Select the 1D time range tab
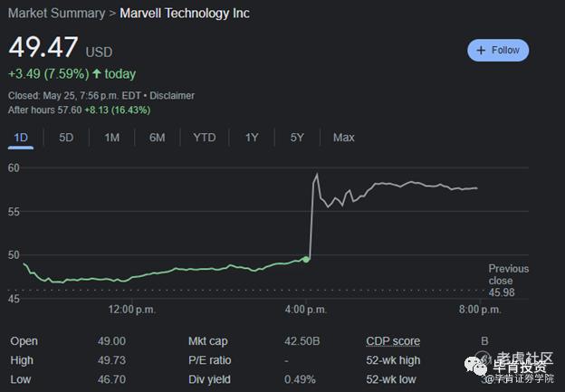 21,138
